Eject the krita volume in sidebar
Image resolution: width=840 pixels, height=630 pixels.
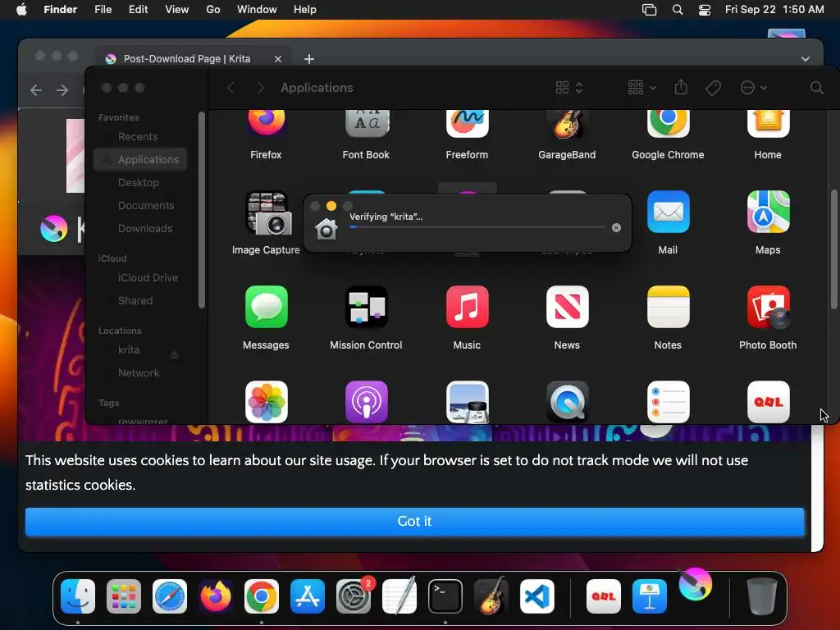pyautogui.click(x=174, y=354)
